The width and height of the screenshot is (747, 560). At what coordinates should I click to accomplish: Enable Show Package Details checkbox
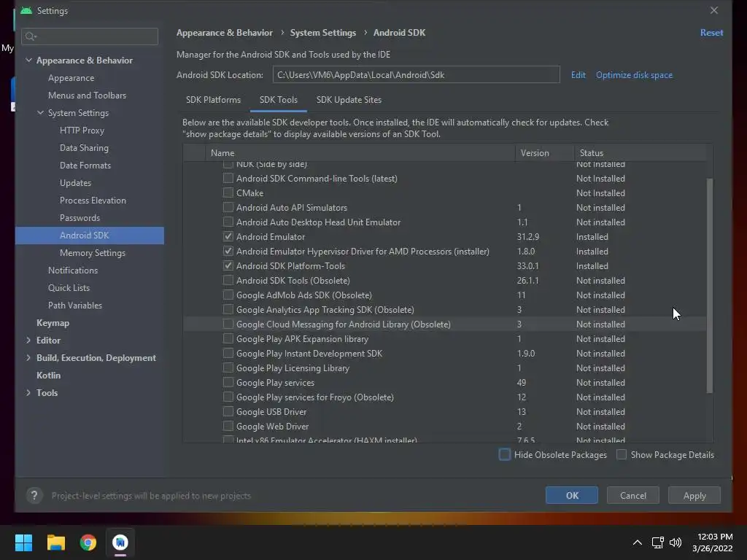pos(622,455)
